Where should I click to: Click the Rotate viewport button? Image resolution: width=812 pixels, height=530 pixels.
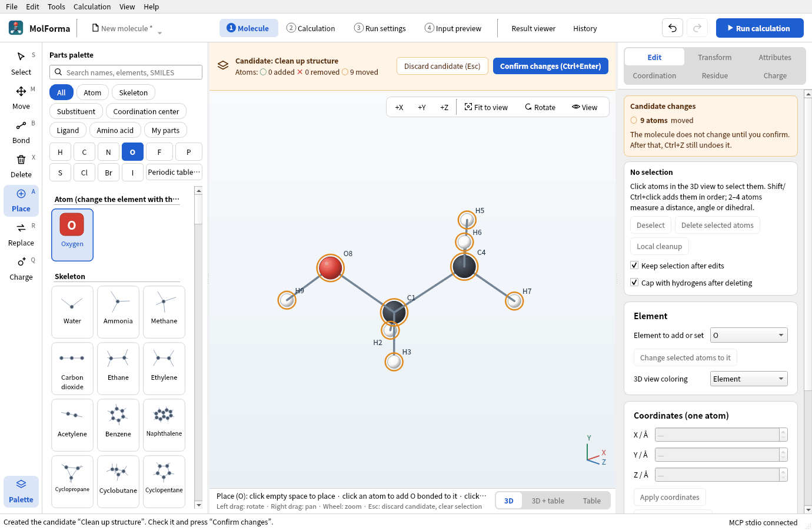click(x=540, y=107)
